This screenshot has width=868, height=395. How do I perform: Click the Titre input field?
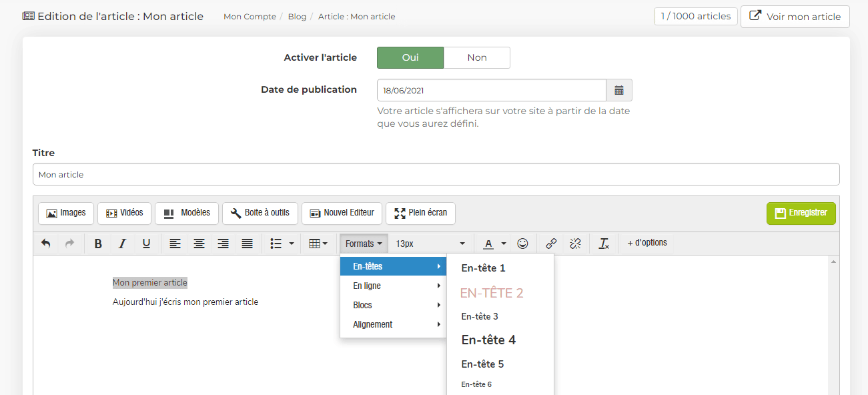[x=436, y=175]
